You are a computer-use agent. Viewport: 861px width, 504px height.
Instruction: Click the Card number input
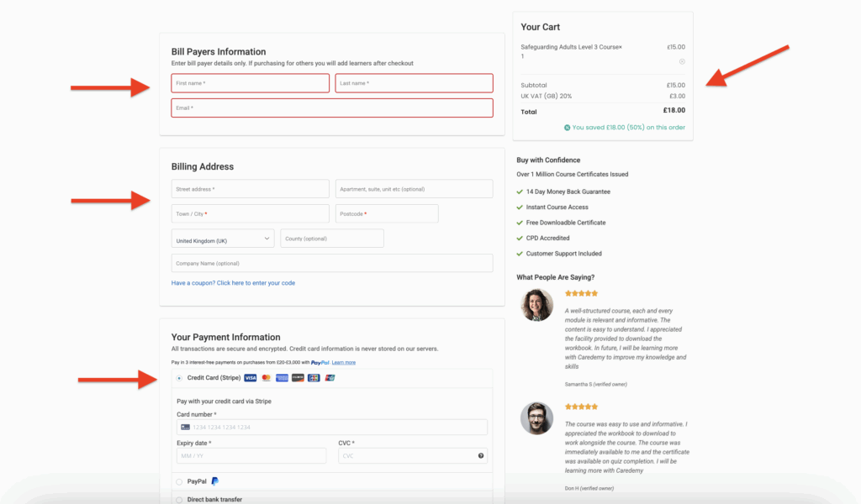click(x=331, y=427)
